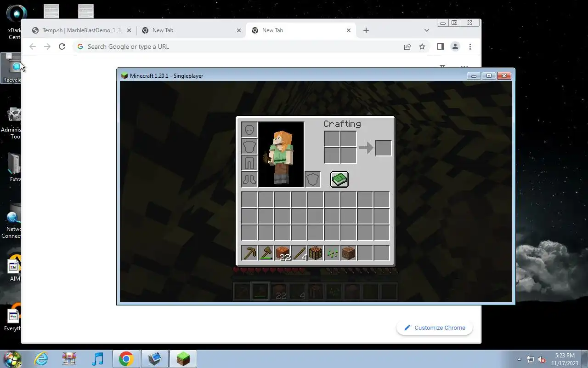
Task: Grab the dirt block from hotbar
Action: click(x=349, y=253)
